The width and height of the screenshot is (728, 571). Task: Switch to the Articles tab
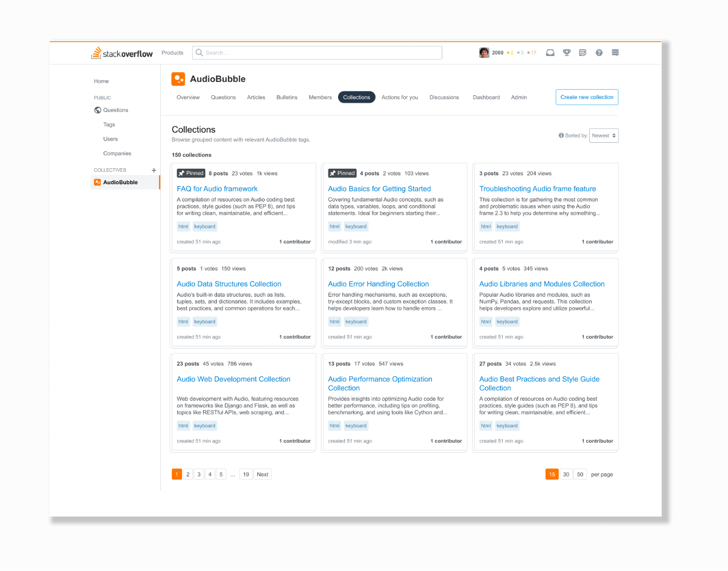point(256,97)
